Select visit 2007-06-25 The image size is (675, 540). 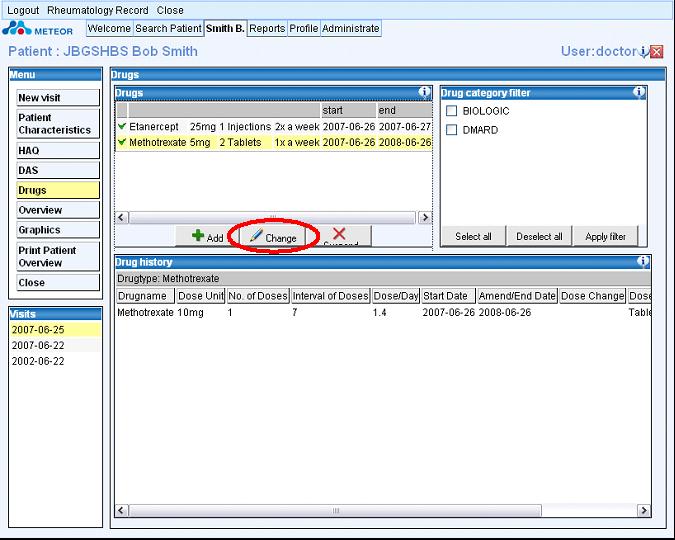click(56, 329)
